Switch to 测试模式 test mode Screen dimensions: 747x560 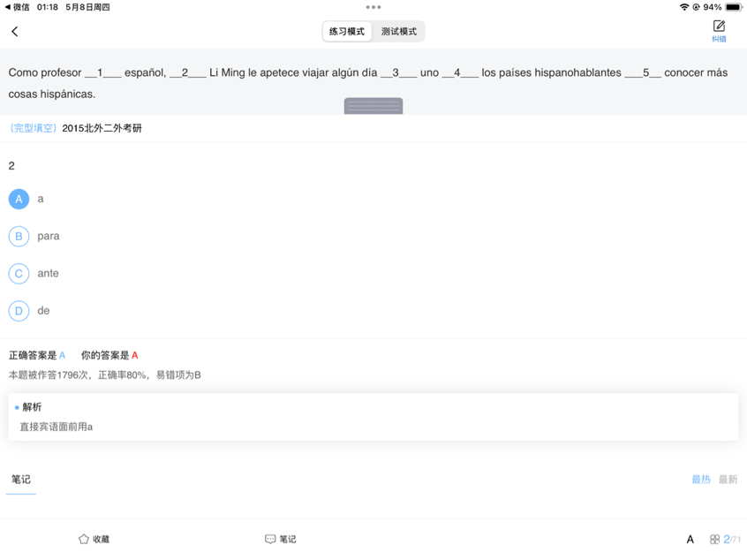pyautogui.click(x=401, y=30)
